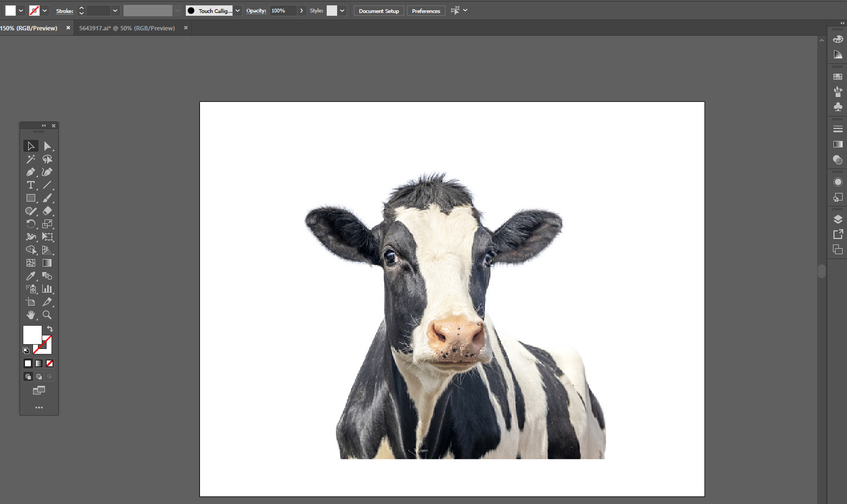The image size is (847, 504).
Task: Select the Line Segment tool
Action: click(47, 185)
